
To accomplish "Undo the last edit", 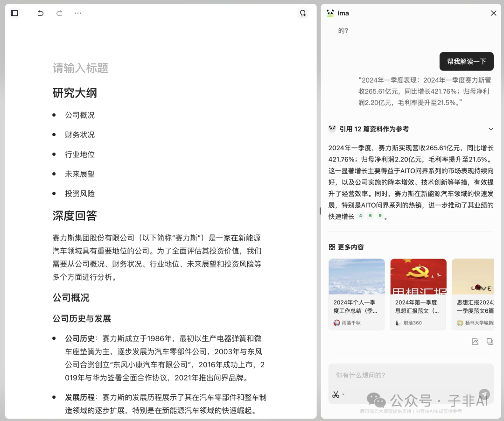I will (x=41, y=13).
